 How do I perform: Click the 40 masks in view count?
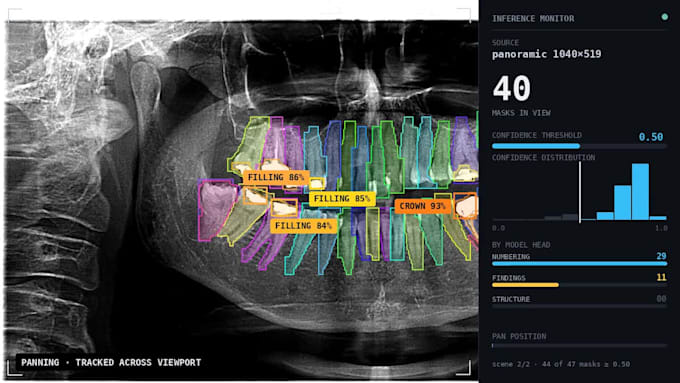click(512, 88)
